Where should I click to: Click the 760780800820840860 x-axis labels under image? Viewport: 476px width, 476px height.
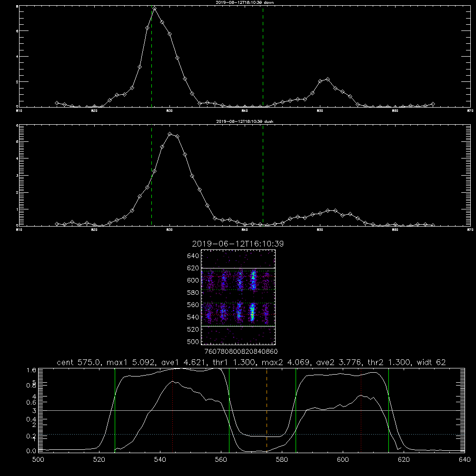[241, 352]
